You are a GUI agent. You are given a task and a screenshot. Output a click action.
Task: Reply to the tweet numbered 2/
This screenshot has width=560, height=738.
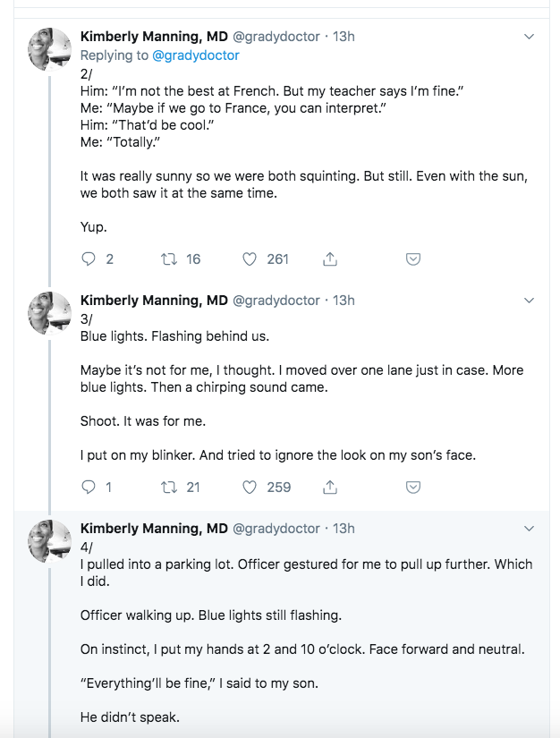(x=89, y=259)
